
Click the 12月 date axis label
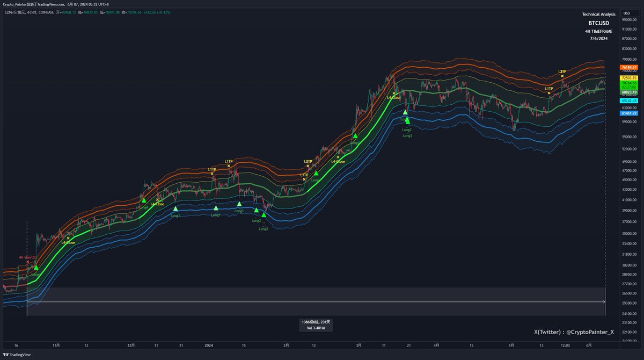coord(131,345)
